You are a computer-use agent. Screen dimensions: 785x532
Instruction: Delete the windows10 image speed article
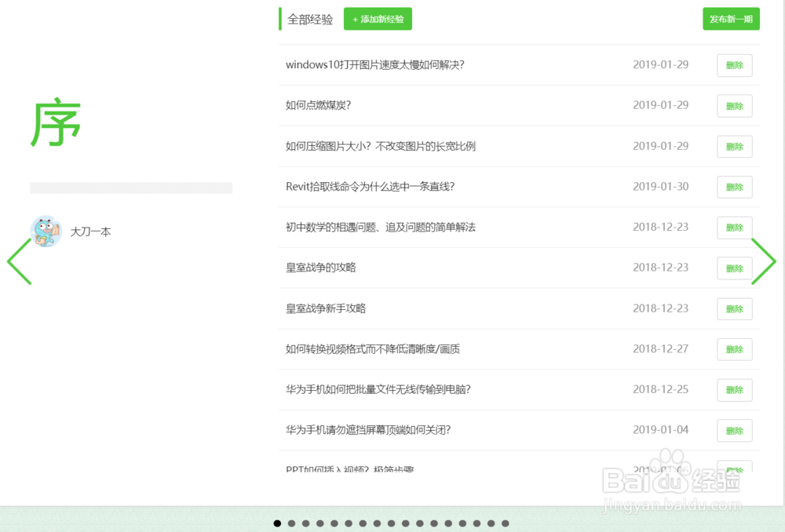click(734, 65)
